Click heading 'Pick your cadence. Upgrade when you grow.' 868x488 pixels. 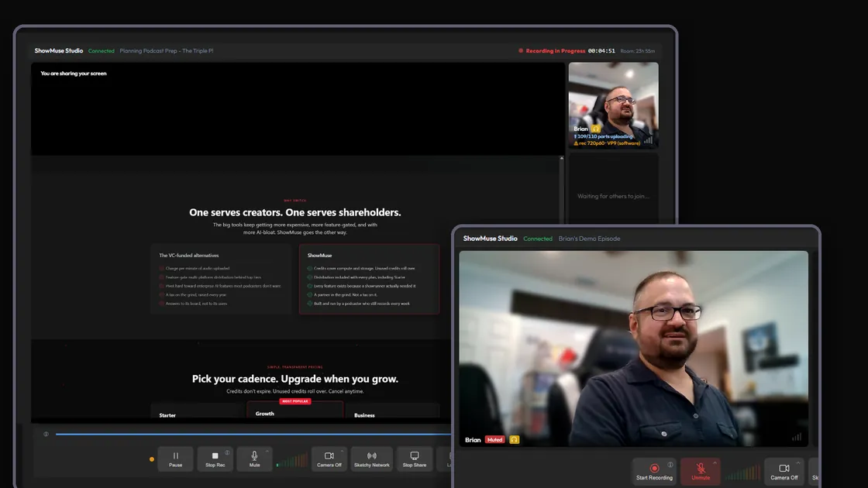pyautogui.click(x=295, y=379)
